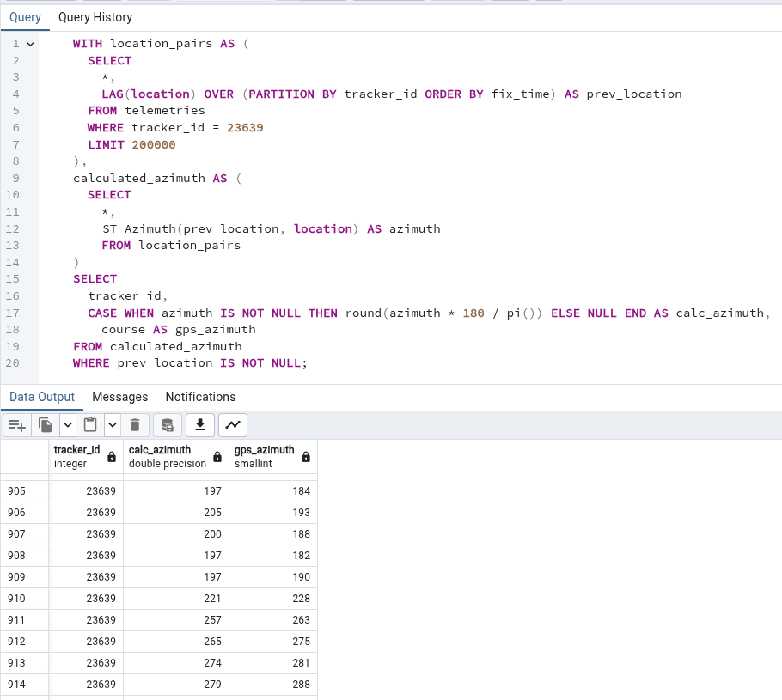Image resolution: width=782 pixels, height=700 pixels.
Task: Click the Graph Visualiser line-chart icon
Action: pos(233,425)
